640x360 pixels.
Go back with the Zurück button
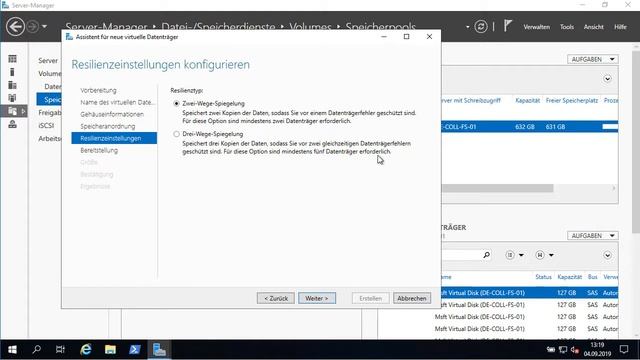276,298
